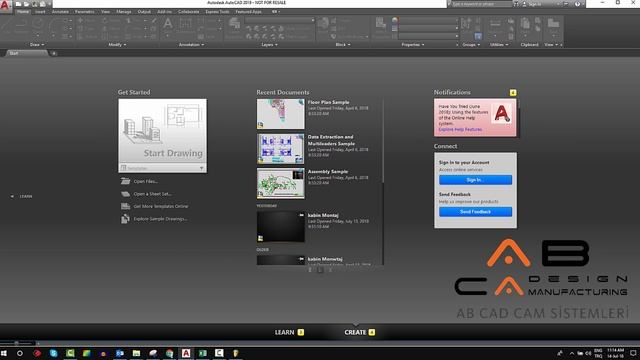Click the Text (large A) tool in Annotation panel

tap(168, 24)
